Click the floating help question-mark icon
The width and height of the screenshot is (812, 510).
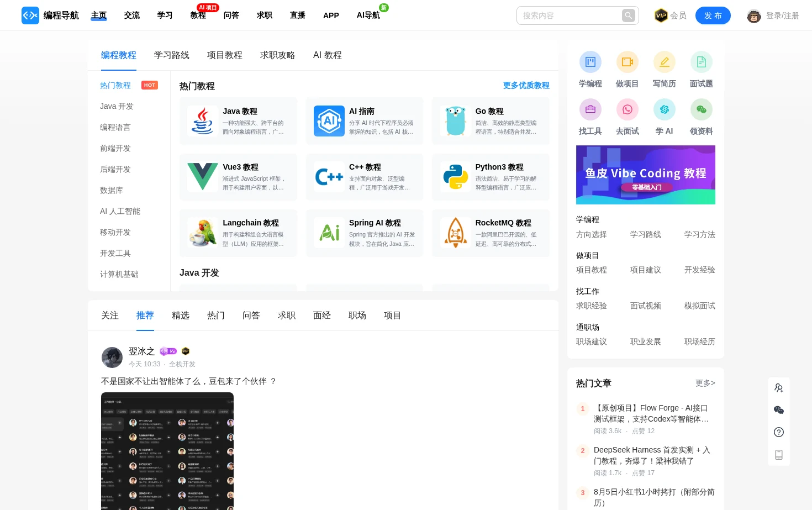779,432
